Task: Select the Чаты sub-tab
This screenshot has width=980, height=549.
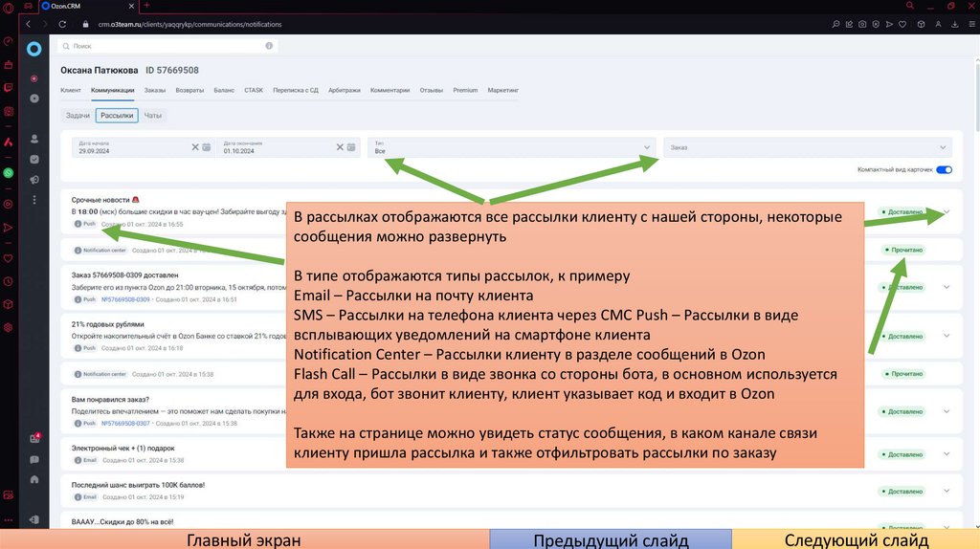Action: coord(152,116)
